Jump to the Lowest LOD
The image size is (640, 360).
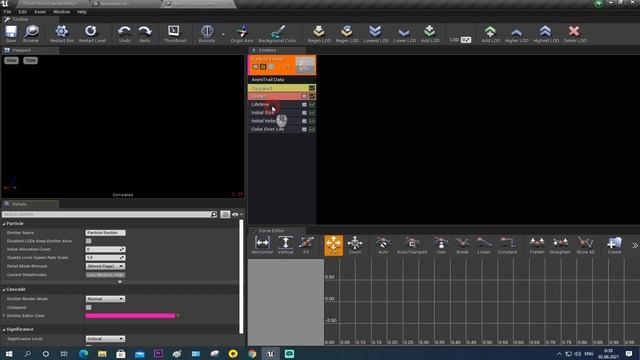(376, 33)
